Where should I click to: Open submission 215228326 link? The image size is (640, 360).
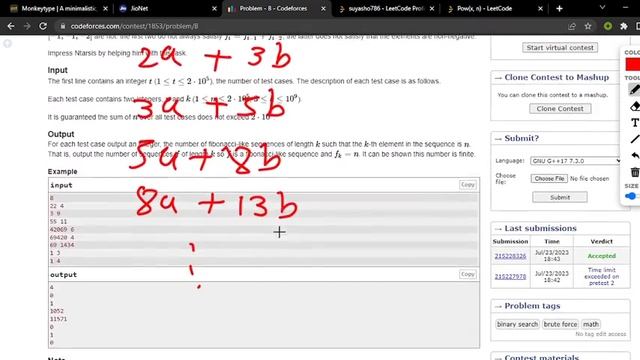[x=510, y=256]
